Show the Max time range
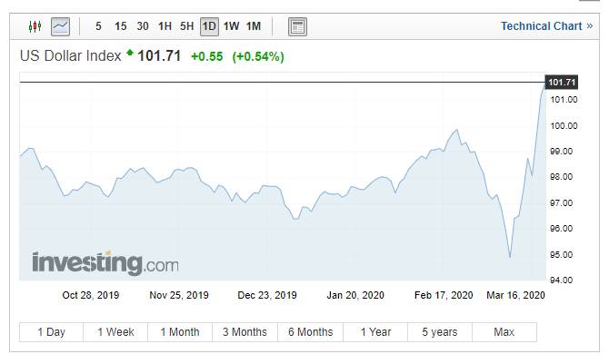Screen dimensions: 609x364 tap(504, 332)
